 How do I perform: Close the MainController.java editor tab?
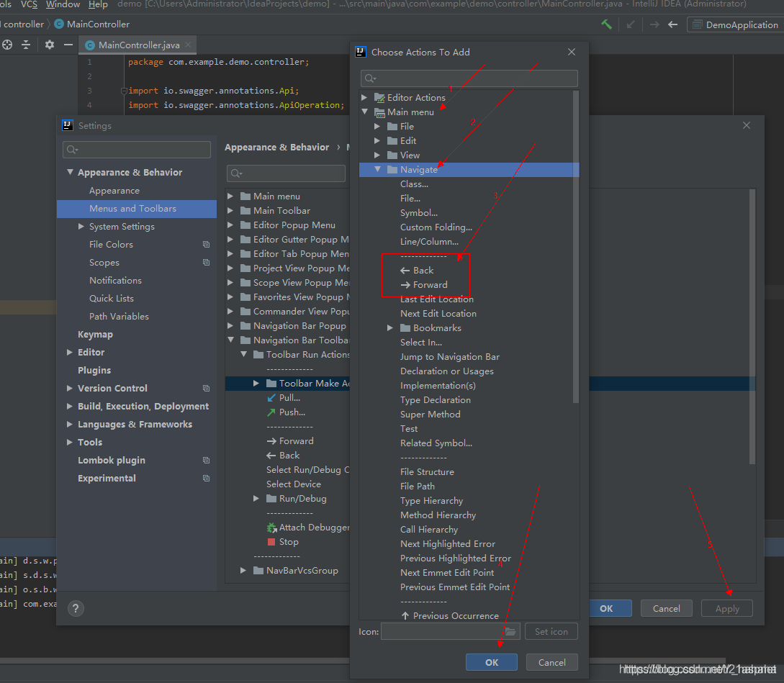188,45
